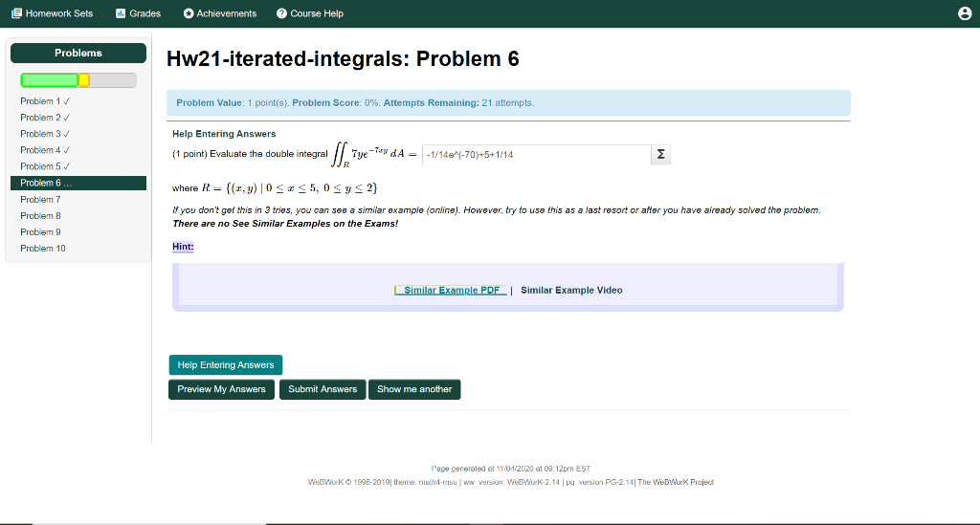
Task: Expand the Hint section
Action: [183, 247]
